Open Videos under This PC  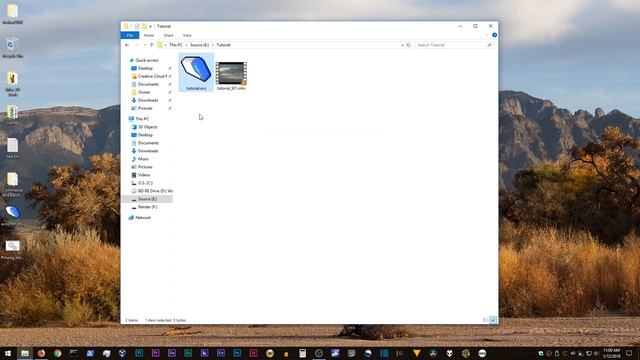point(144,175)
